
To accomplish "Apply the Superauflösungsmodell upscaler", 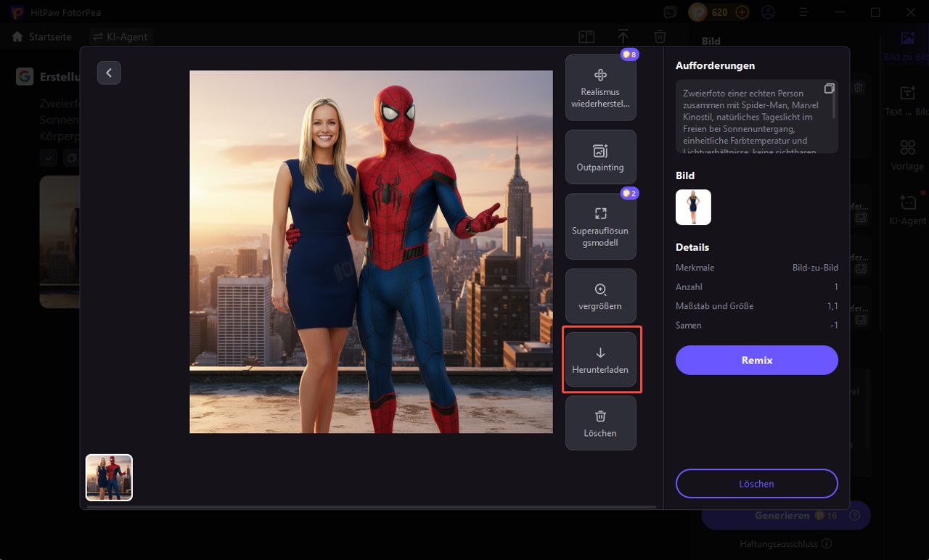I will [x=601, y=226].
